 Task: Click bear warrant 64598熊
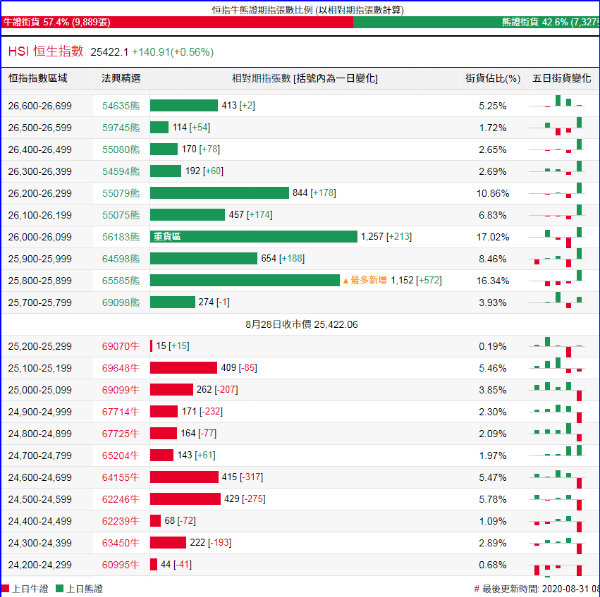click(x=121, y=259)
